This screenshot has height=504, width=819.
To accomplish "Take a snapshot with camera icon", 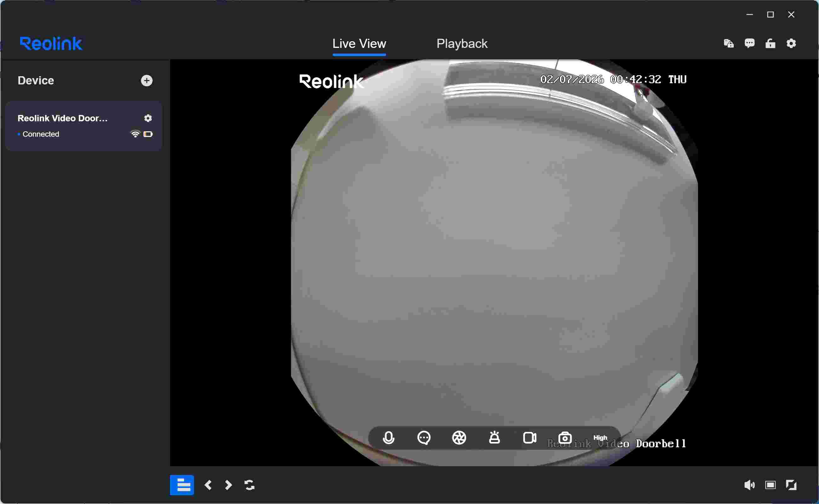I will click(x=565, y=438).
